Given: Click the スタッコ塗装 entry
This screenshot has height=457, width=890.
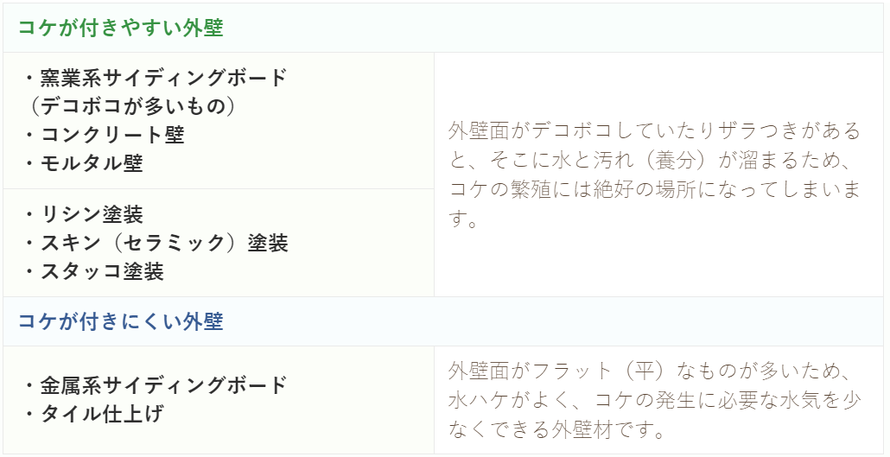Looking at the screenshot, I should click(x=95, y=272).
